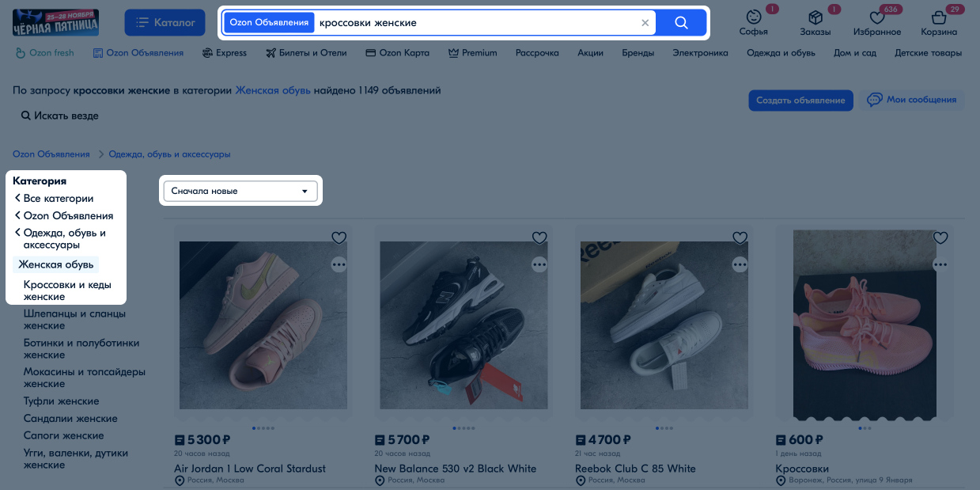Image resolution: width=980 pixels, height=490 pixels.
Task: Click the Искать везде search icon link
Action: tap(60, 116)
